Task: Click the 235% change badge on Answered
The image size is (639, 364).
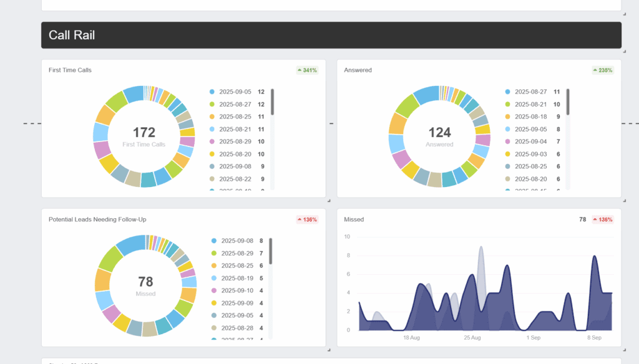Action: [x=603, y=70]
